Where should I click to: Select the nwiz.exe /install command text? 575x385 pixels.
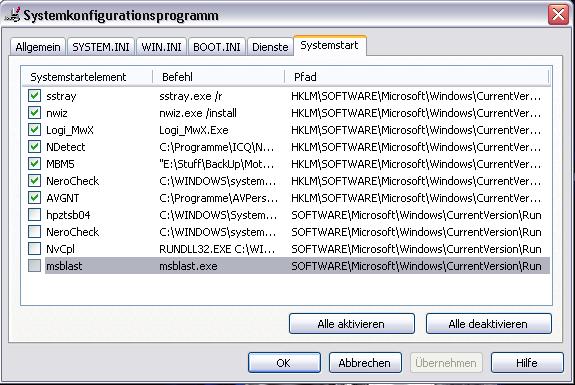(x=198, y=113)
